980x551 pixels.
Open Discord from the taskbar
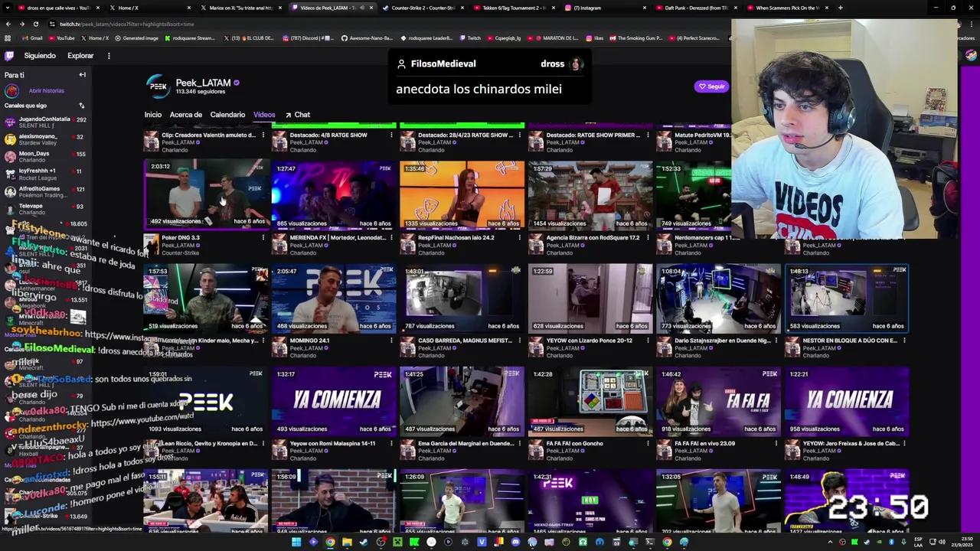pyautogui.click(x=515, y=543)
